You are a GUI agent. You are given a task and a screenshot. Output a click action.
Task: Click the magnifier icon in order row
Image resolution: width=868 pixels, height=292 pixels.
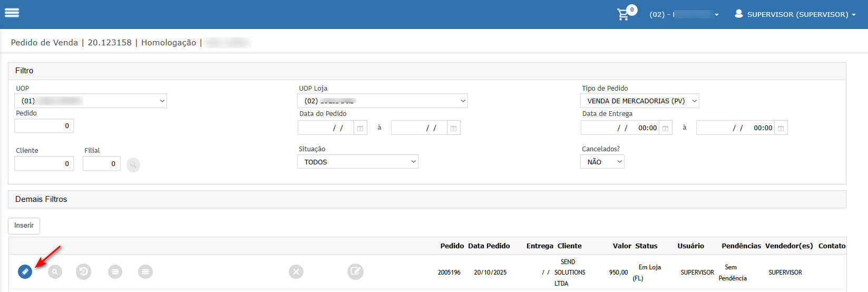click(x=55, y=272)
